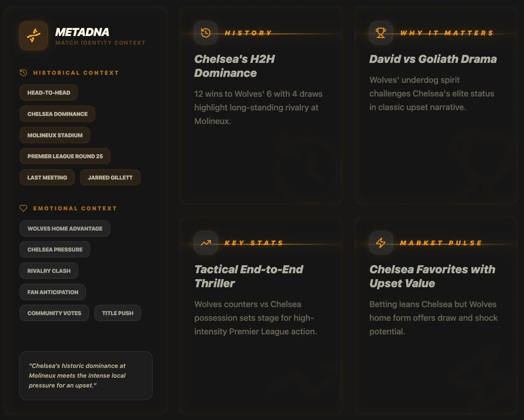This screenshot has width=524, height=420.
Task: Select the Chelsea Dominance tag
Action: coord(57,114)
